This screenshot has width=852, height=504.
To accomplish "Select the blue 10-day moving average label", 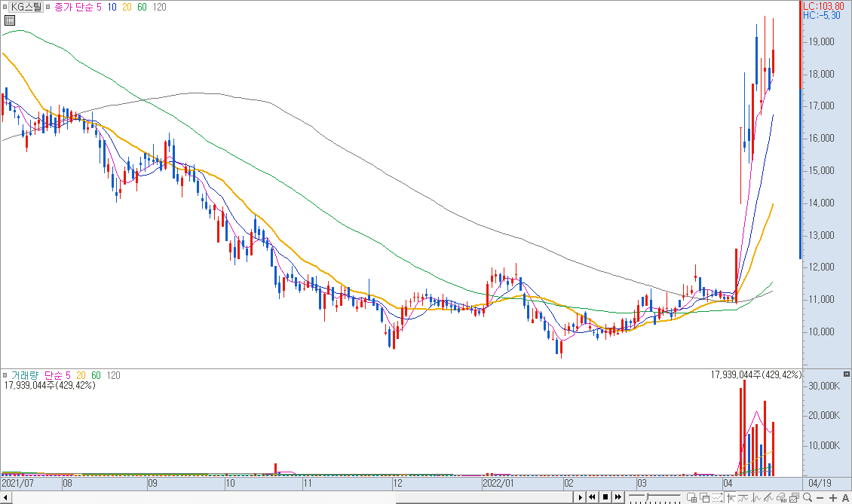I will pos(112,7).
